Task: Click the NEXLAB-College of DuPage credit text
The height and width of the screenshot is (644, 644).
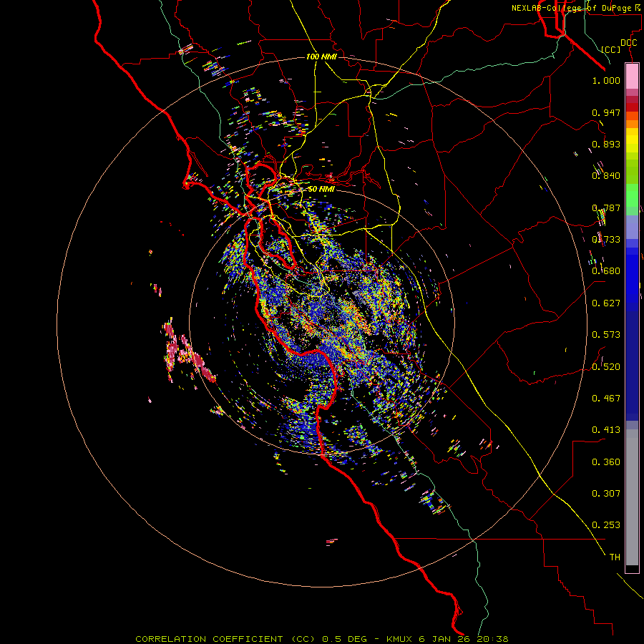Action: (x=577, y=8)
